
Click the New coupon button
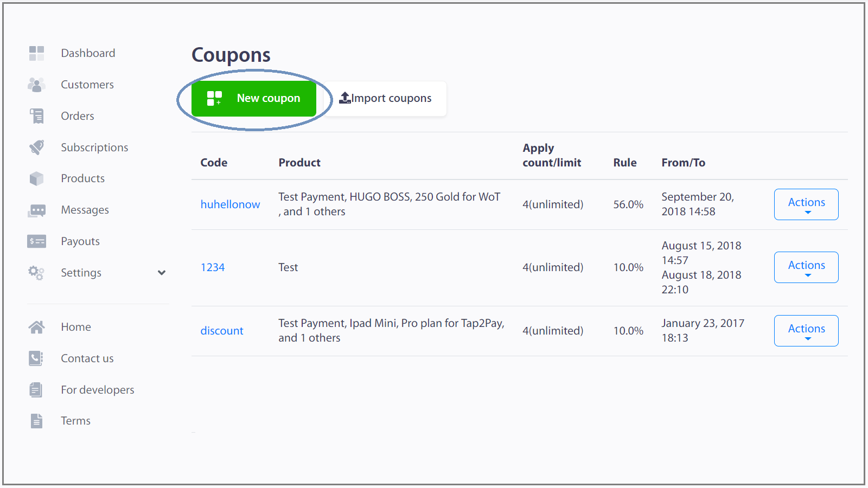click(254, 98)
